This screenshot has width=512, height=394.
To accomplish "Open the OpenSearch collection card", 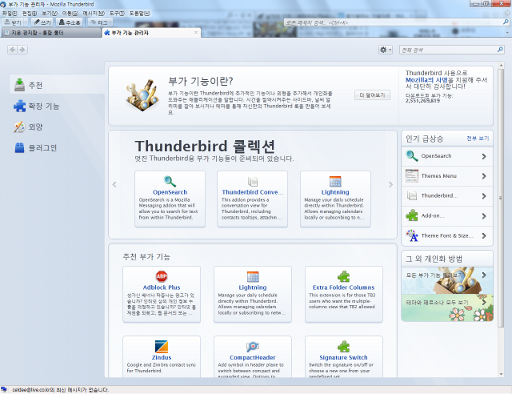I will (170, 199).
